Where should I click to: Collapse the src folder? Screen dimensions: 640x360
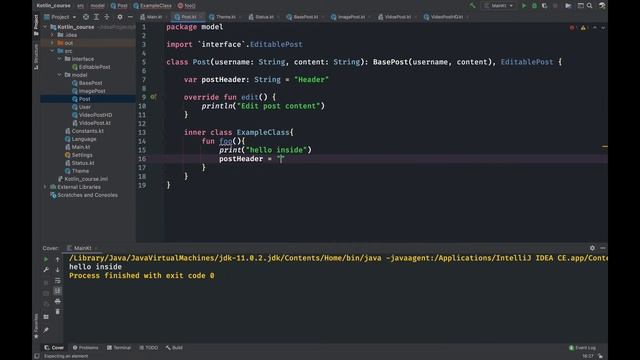52,51
